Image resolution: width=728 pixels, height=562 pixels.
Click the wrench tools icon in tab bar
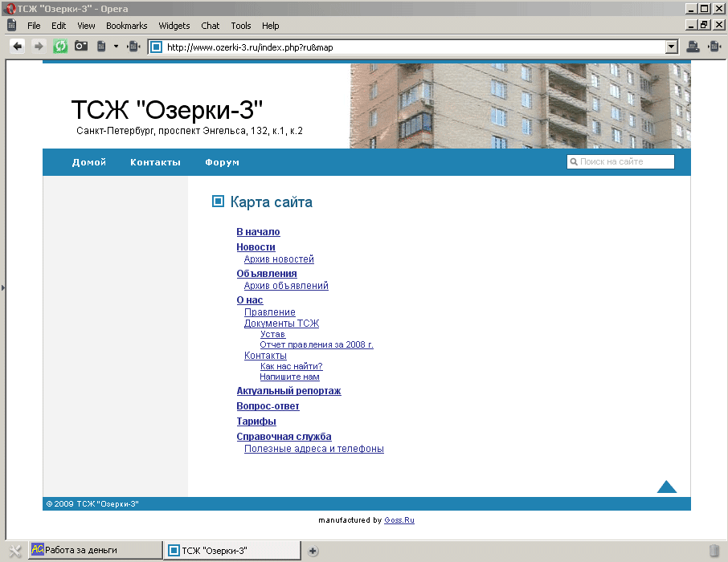point(14,551)
